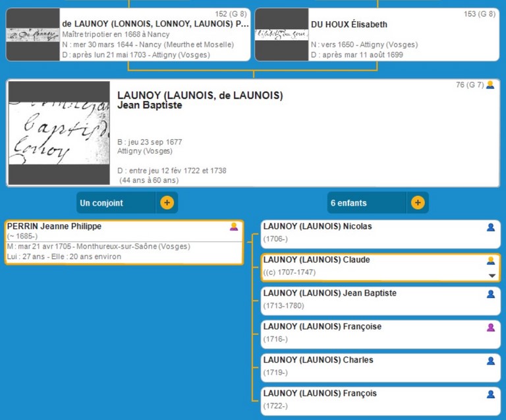506x420 pixels.
Task: Select child LAUNOY (LAUNOIS) Nicolas
Action: click(318, 227)
